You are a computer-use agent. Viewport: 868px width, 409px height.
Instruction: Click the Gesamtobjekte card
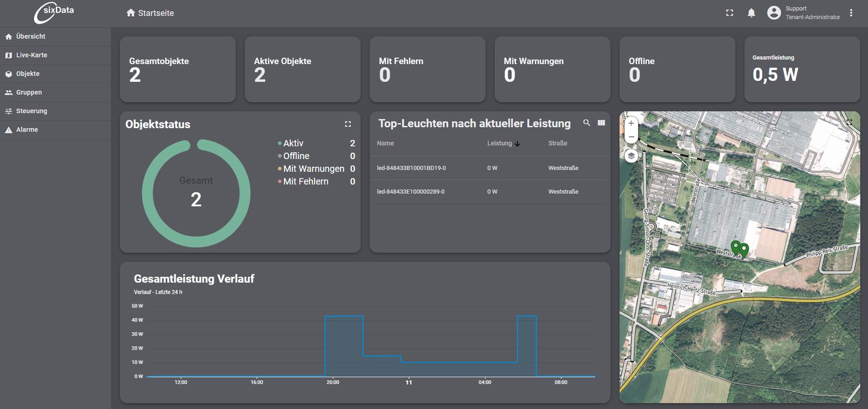(178, 70)
